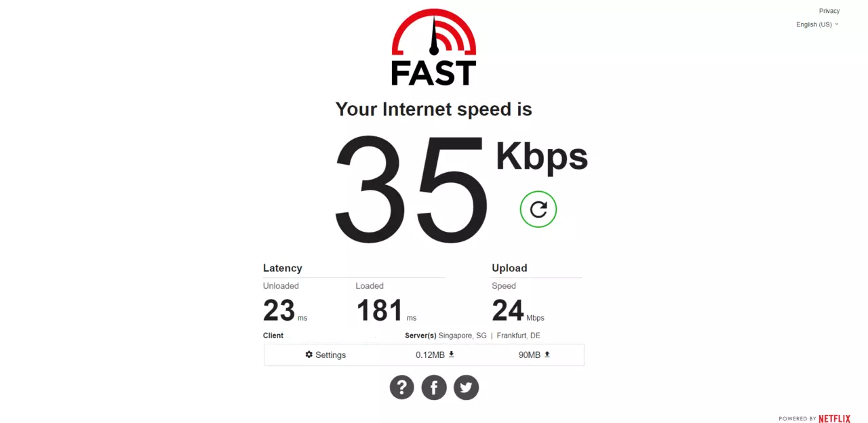
Task: Open the Privacy link
Action: (829, 11)
